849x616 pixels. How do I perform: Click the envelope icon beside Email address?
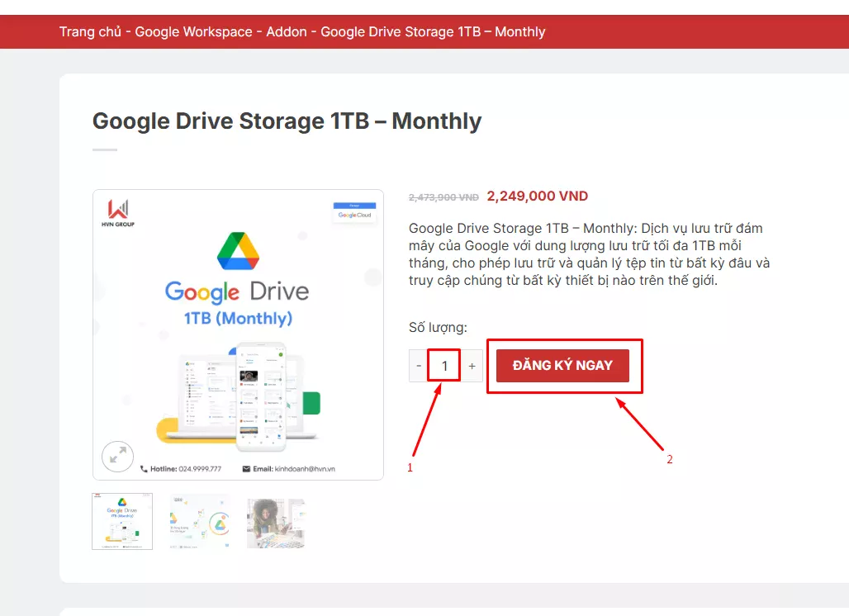246,469
